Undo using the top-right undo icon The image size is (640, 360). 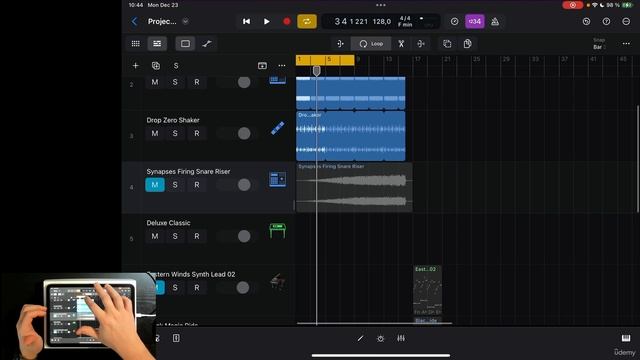(586, 21)
